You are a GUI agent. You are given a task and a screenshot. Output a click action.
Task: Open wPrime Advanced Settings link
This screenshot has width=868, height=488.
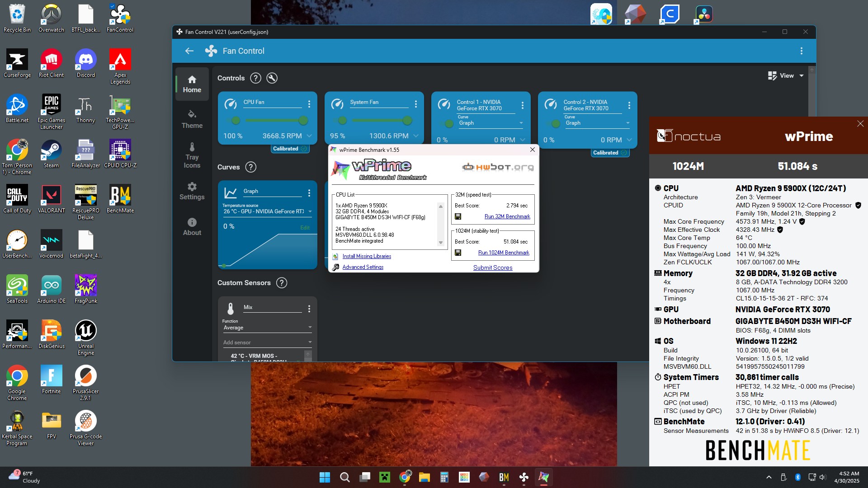coord(363,267)
